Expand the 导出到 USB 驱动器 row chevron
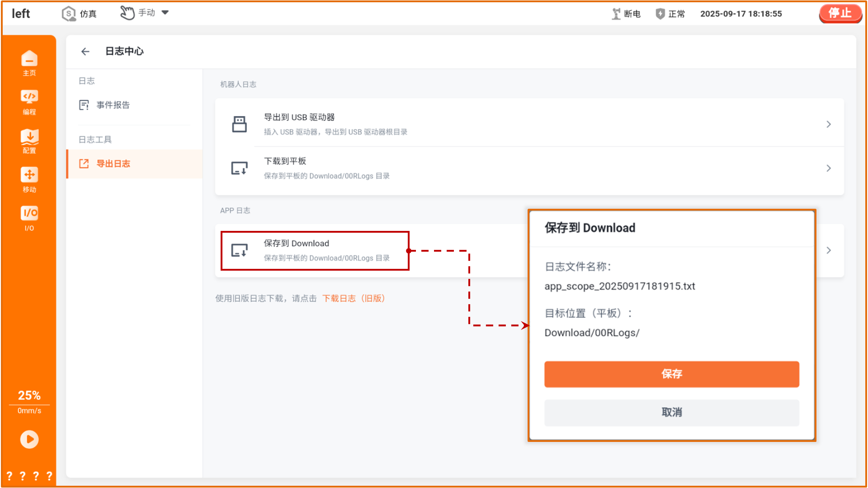 click(x=828, y=124)
